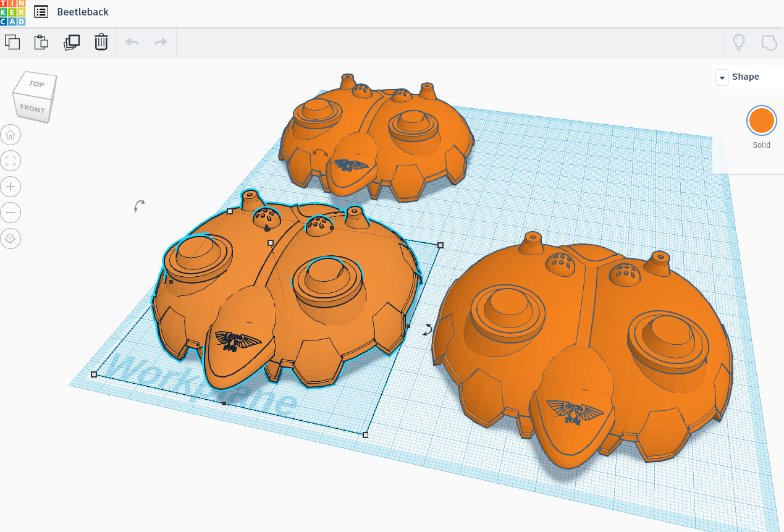Viewport: 784px width, 532px height.
Task: Toggle show all with lightbulb icon
Action: click(x=738, y=42)
